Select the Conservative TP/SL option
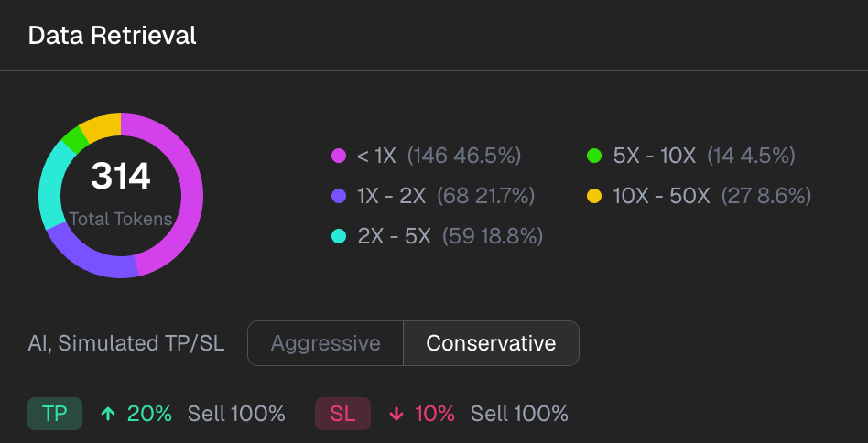868x443 pixels. (x=491, y=343)
